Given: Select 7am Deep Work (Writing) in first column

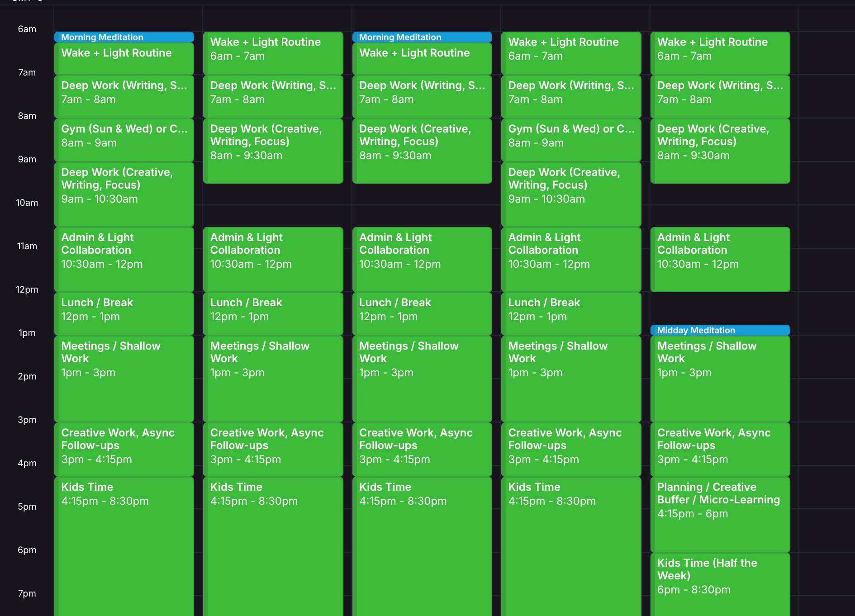Looking at the screenshot, I should tap(124, 96).
